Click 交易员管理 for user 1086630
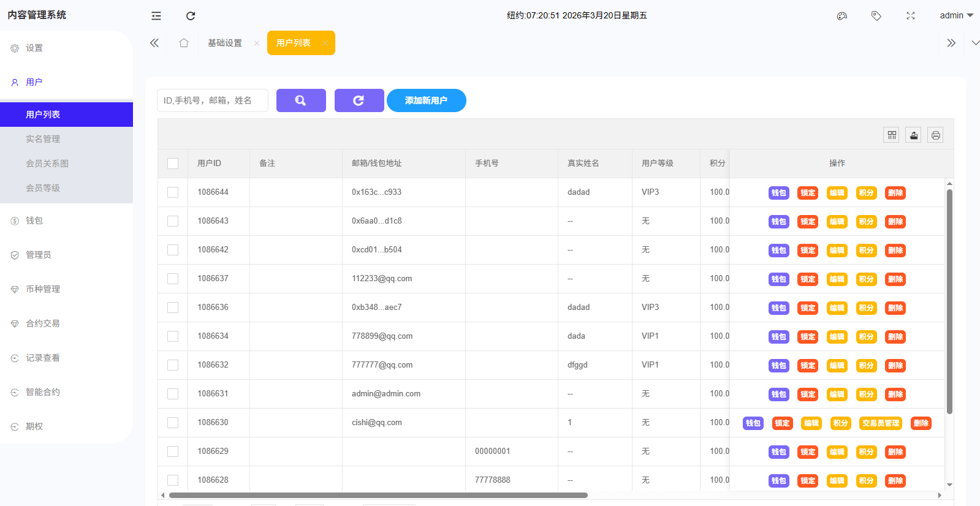The height and width of the screenshot is (506, 980). pos(881,423)
